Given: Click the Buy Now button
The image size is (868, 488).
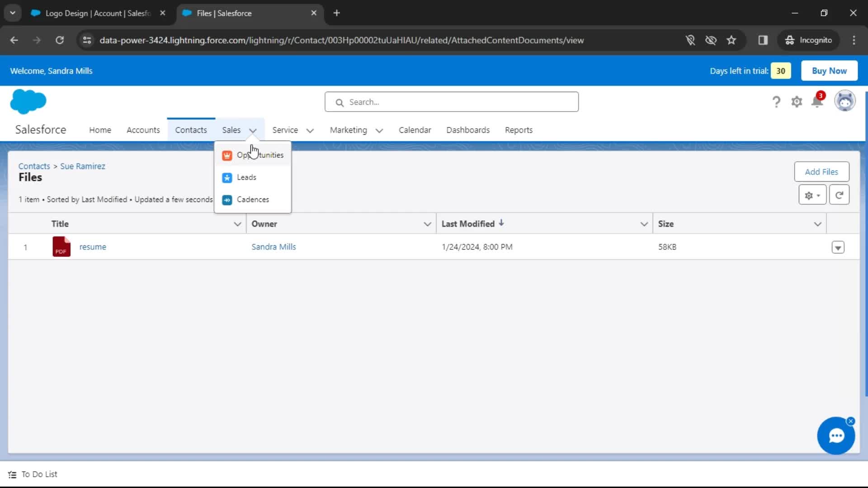Looking at the screenshot, I should coord(829,71).
